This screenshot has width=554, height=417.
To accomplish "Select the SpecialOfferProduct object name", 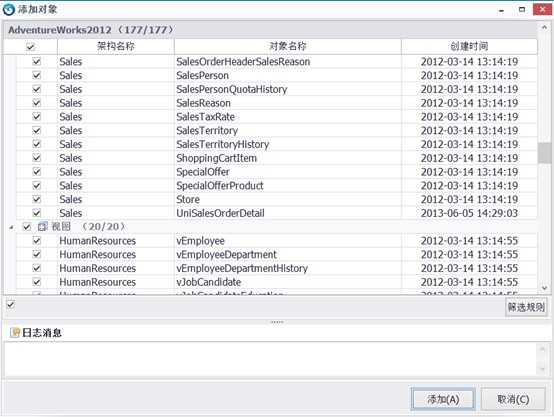I will [x=220, y=186].
